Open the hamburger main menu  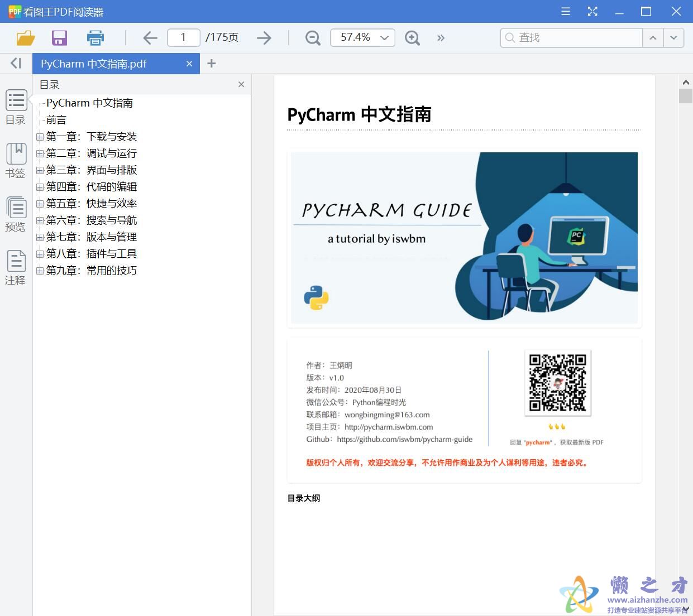(565, 11)
